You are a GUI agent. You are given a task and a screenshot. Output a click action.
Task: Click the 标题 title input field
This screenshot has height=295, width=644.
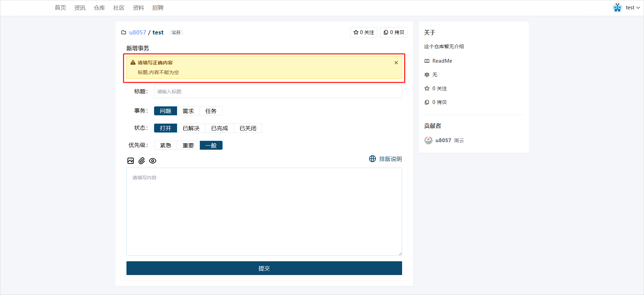278,92
